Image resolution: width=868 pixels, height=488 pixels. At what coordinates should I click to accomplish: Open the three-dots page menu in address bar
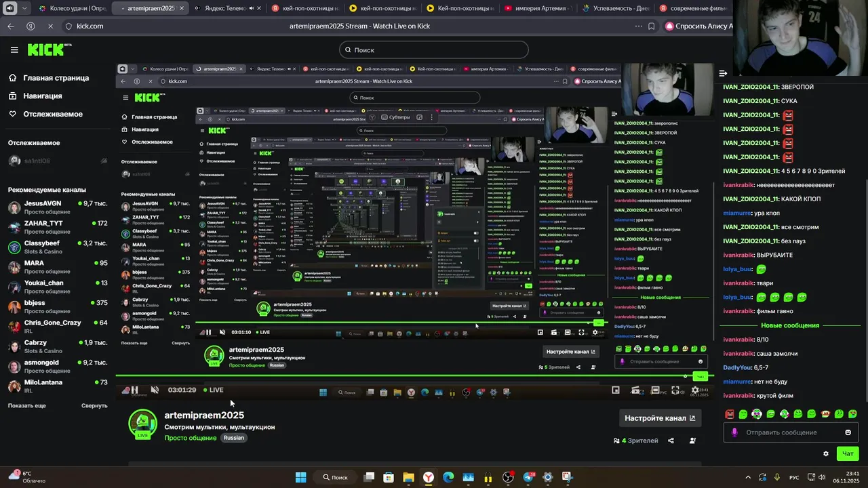tap(638, 26)
